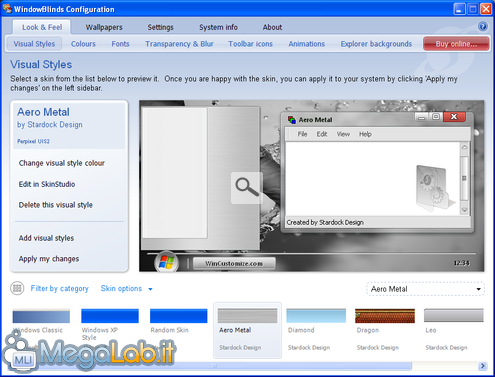This screenshot has width=495, height=377.
Task: Click WinCustomize.com taskbar button in preview
Action: 234,263
